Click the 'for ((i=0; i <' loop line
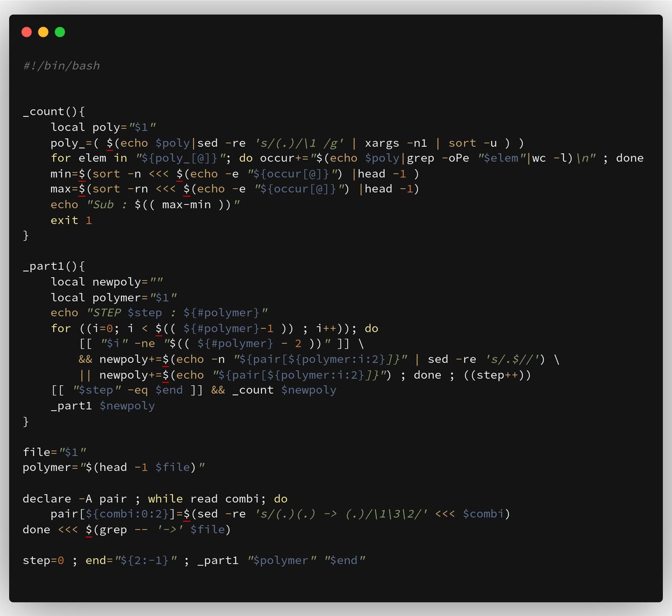This screenshot has height=616, width=672. click(x=214, y=328)
